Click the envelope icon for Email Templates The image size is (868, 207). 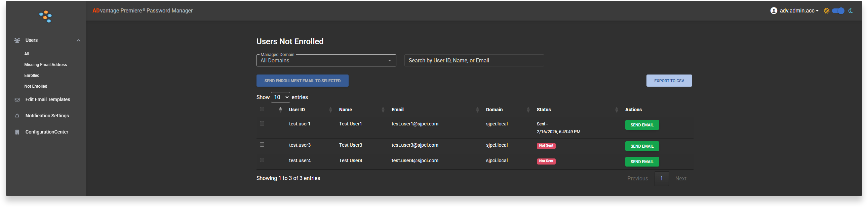(x=17, y=99)
